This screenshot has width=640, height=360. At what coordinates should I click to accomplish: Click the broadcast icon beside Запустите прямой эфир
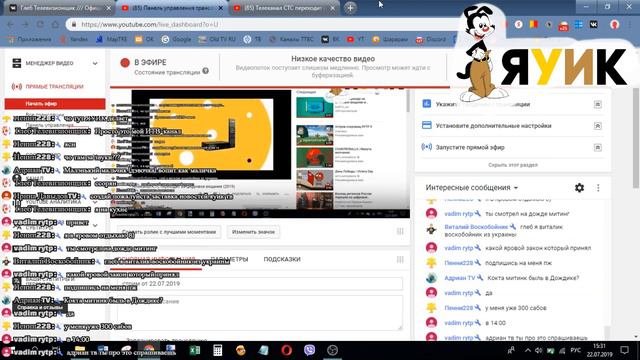point(427,147)
